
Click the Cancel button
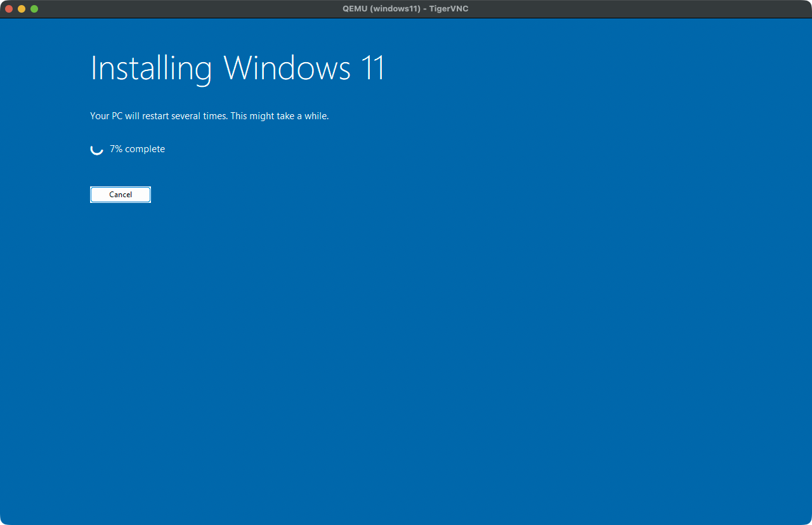(121, 195)
